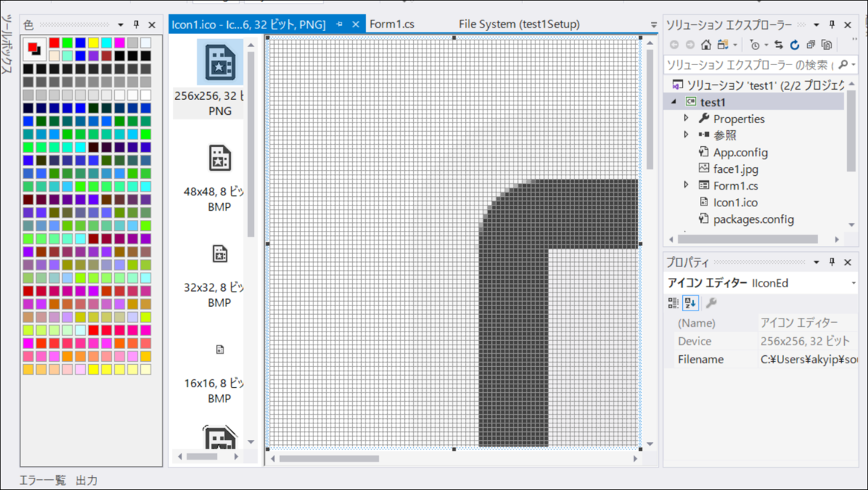Switch to File System (test1Setup) tab
This screenshot has width=868, height=490.
coord(519,24)
